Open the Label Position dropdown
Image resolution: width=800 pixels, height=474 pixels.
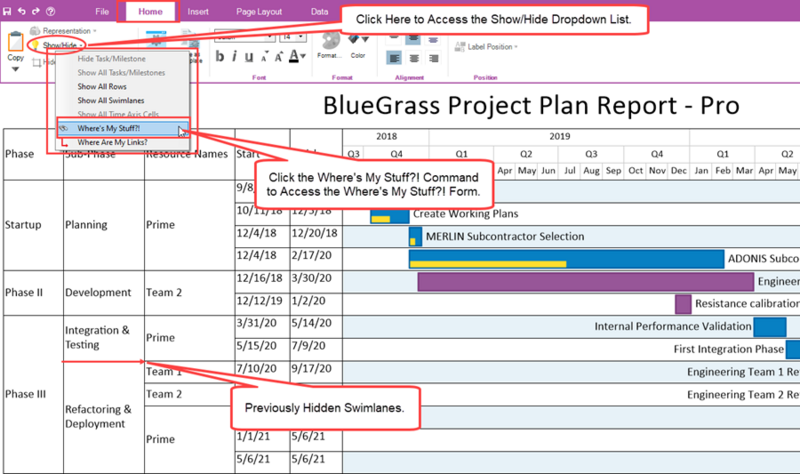(x=516, y=46)
